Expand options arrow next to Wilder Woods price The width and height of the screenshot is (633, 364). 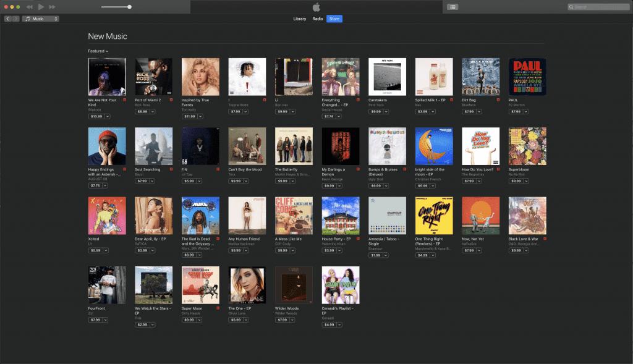tap(292, 320)
